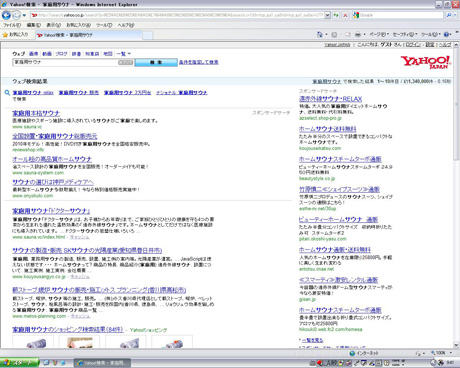Expand the 一覧 category dropdown
Image resolution: width=460 pixels, height=368 pixels.
pyautogui.click(x=123, y=54)
